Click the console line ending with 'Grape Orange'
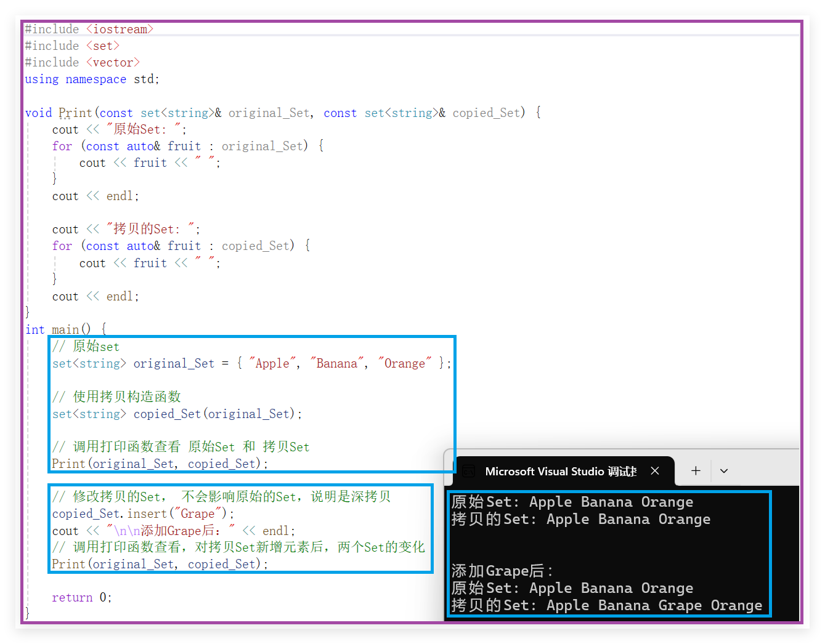This screenshot has width=825, height=644. (606, 605)
